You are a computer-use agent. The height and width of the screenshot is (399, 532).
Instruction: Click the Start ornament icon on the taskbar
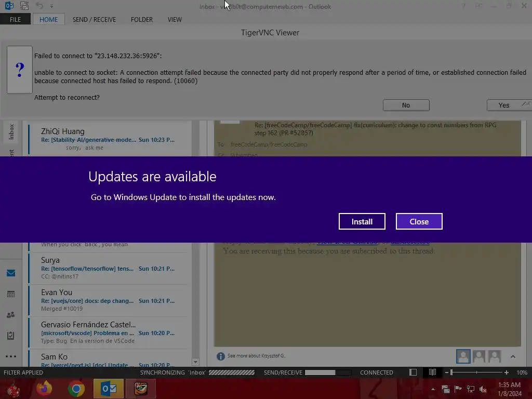pyautogui.click(x=14, y=389)
